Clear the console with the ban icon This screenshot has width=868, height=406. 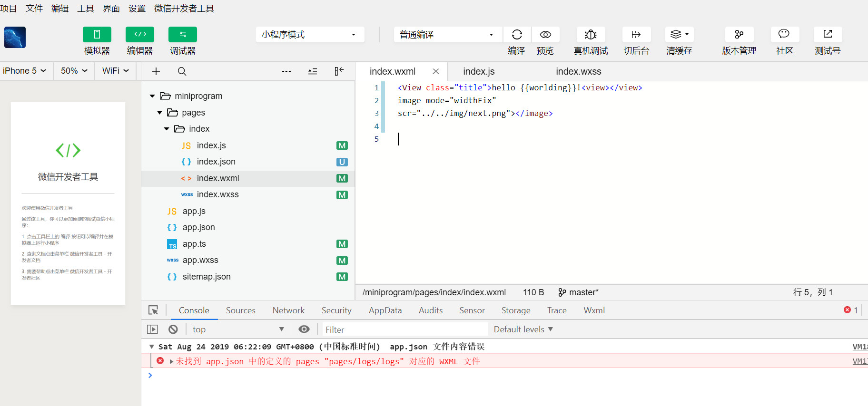(x=173, y=329)
